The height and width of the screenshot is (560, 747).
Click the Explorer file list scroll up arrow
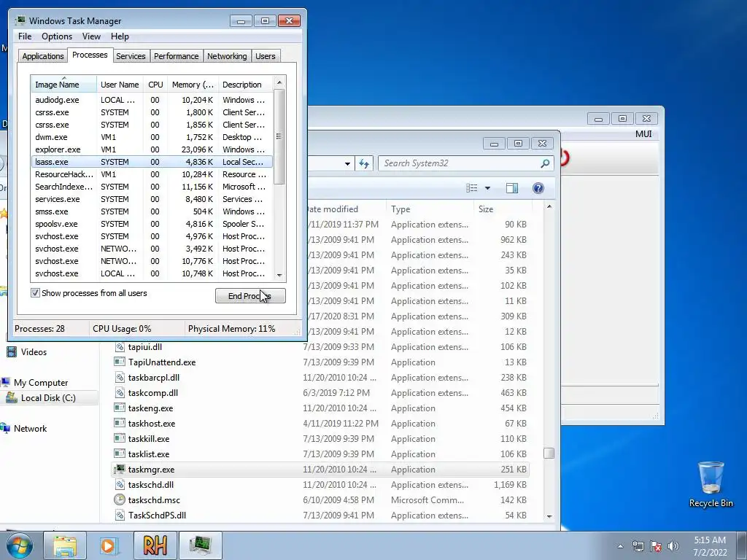(549, 206)
